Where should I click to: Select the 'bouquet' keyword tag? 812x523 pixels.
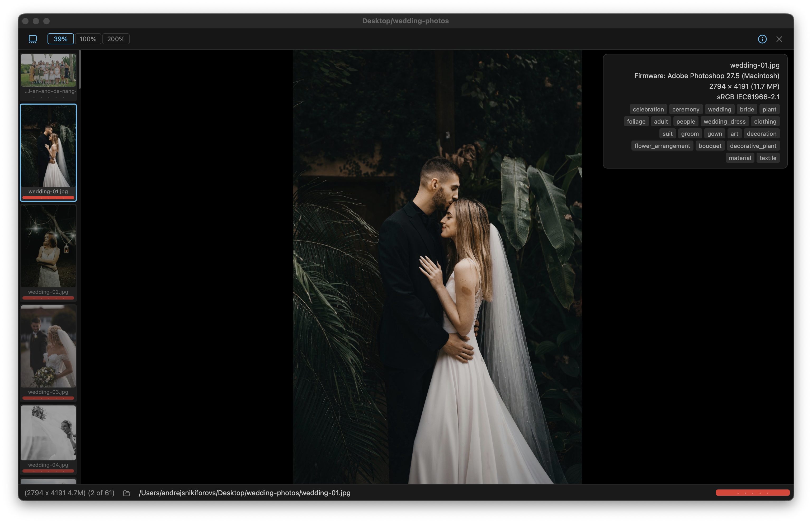click(x=710, y=146)
